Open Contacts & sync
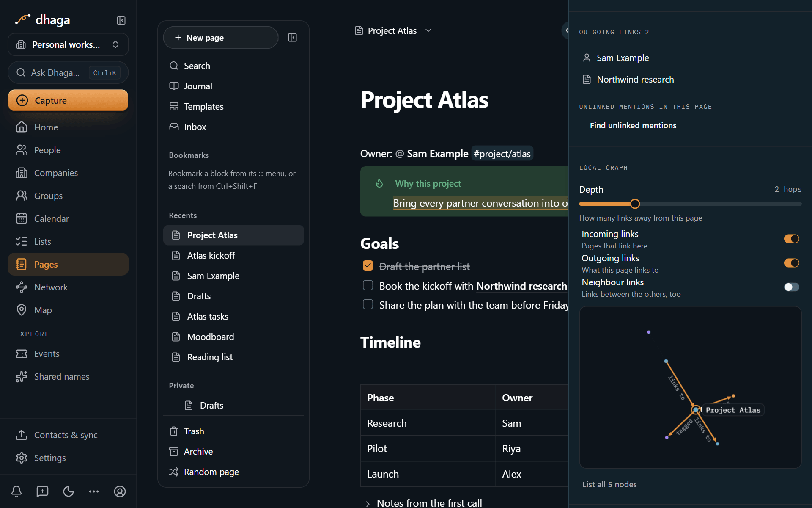812x508 pixels. [x=68, y=435]
